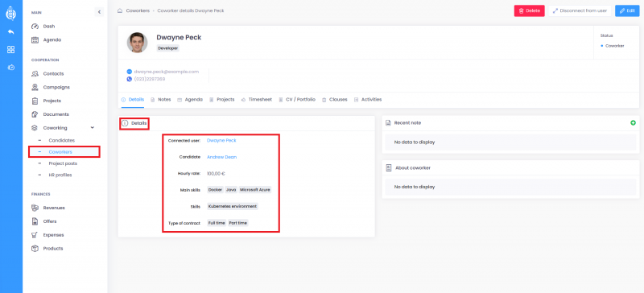Open the Campaigns menu item
Screen dimensions: 644x293
(x=56, y=87)
